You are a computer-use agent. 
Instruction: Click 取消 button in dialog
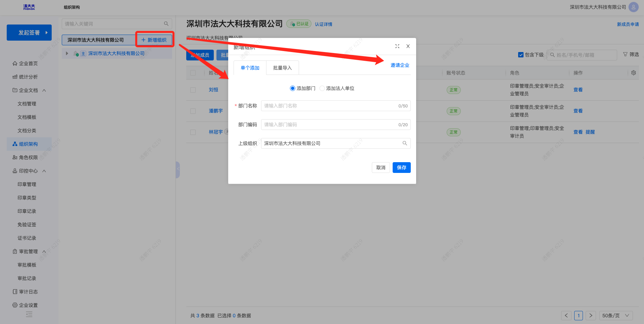tap(381, 168)
